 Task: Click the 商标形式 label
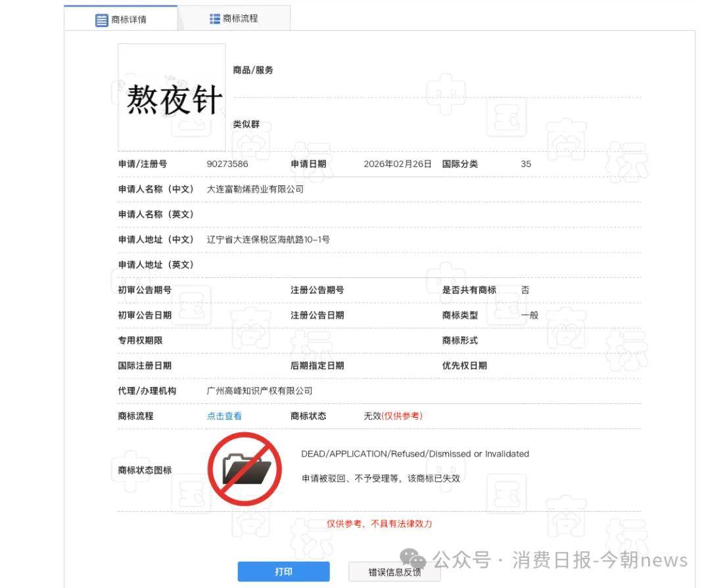click(460, 340)
